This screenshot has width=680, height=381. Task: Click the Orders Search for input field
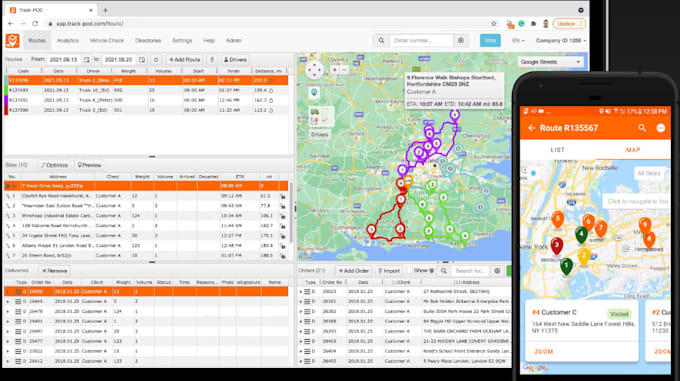471,271
